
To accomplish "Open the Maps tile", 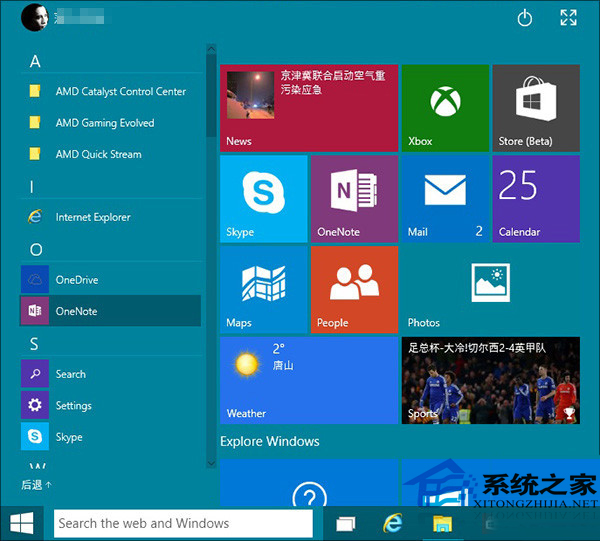I will click(263, 289).
